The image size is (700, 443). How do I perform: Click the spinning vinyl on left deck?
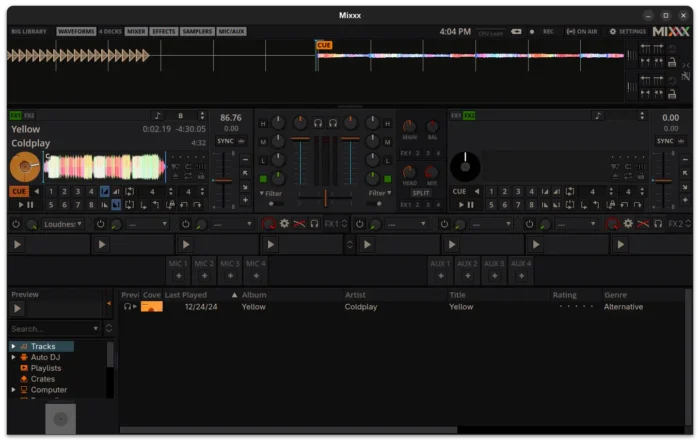[x=25, y=167]
